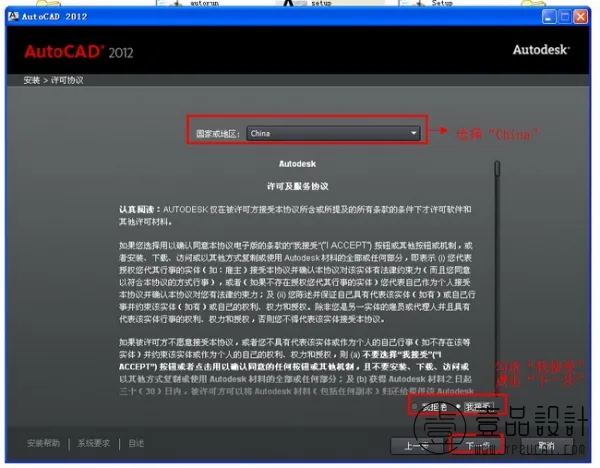Viewport: 600px width, 468px height.
Task: Click the 取消 (Cancel) button
Action: point(546,445)
